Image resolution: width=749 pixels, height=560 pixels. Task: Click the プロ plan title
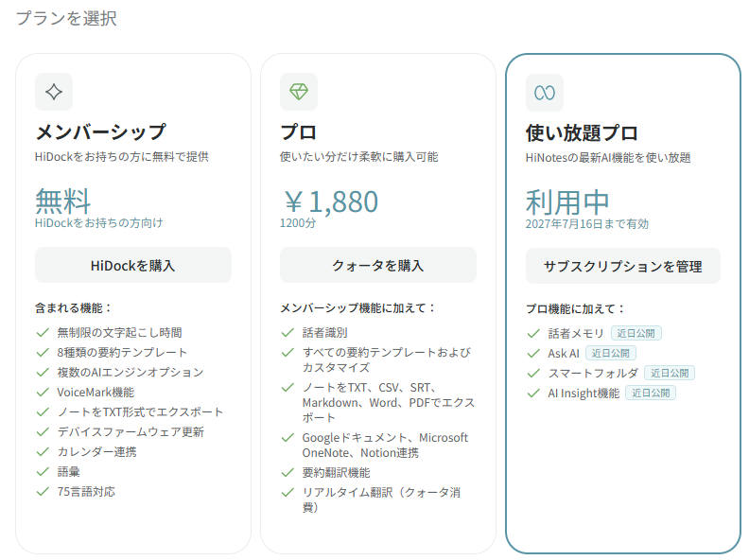298,131
